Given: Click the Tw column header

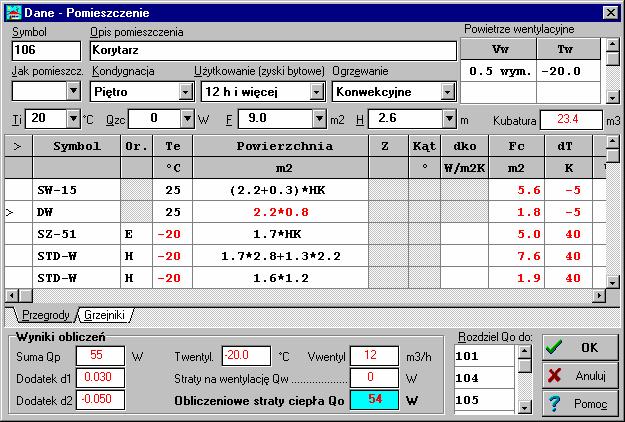Looking at the screenshot, I should tap(568, 49).
